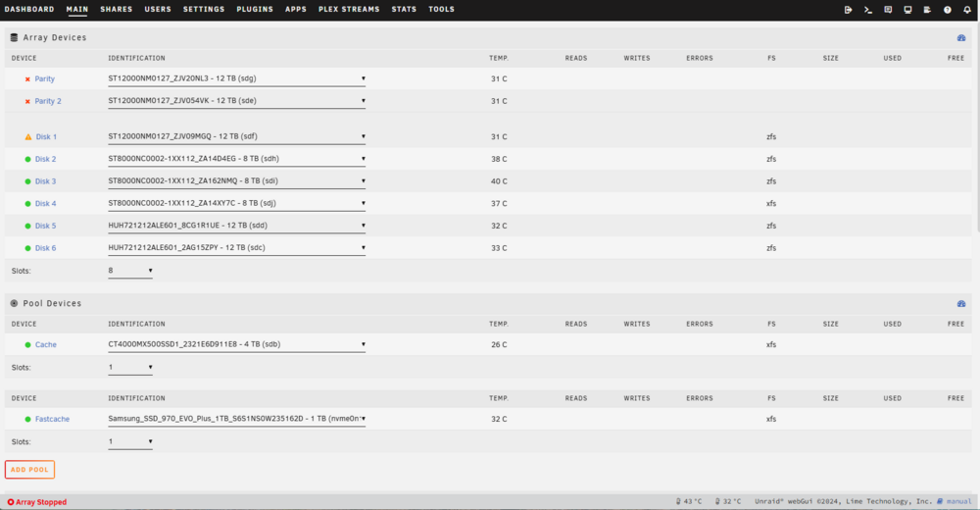The image size is (980, 510).
Task: Click Disk 2 temperature value 38 C
Action: [x=499, y=159]
